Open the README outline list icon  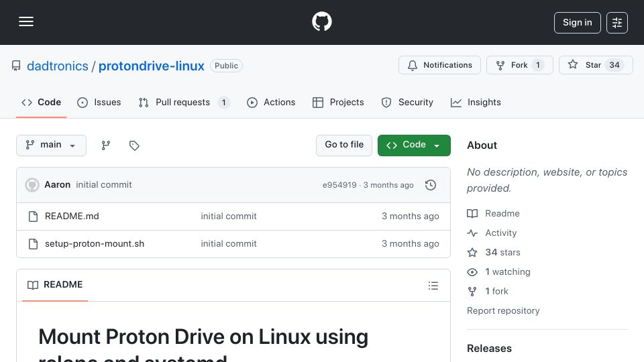(433, 286)
